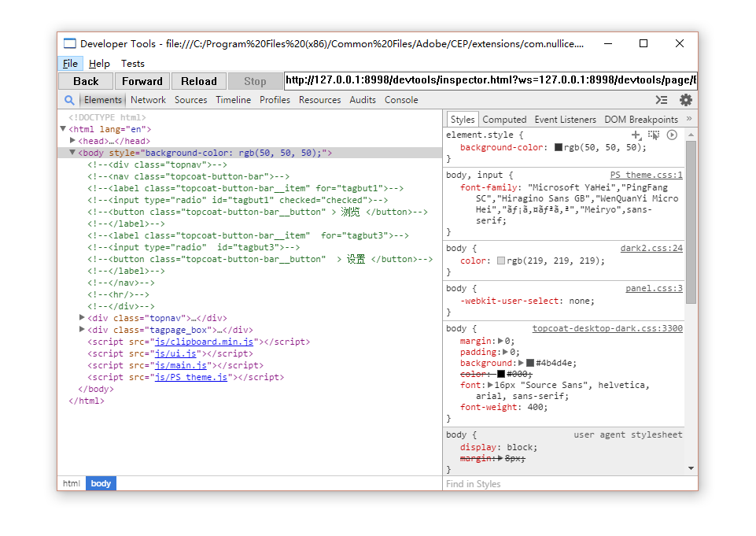The width and height of the screenshot is (756, 536).
Task: Open panel.css:3 source link
Action: coord(654,288)
